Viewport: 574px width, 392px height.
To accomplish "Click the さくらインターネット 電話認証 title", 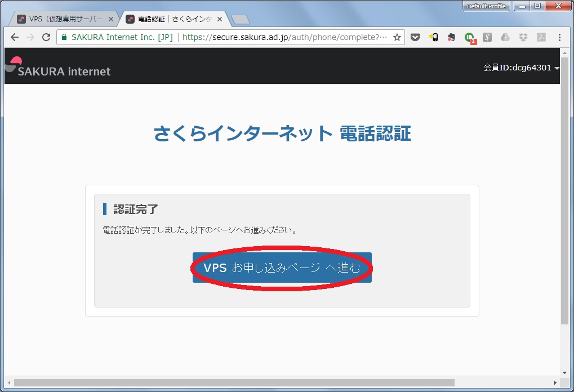I will click(x=282, y=133).
